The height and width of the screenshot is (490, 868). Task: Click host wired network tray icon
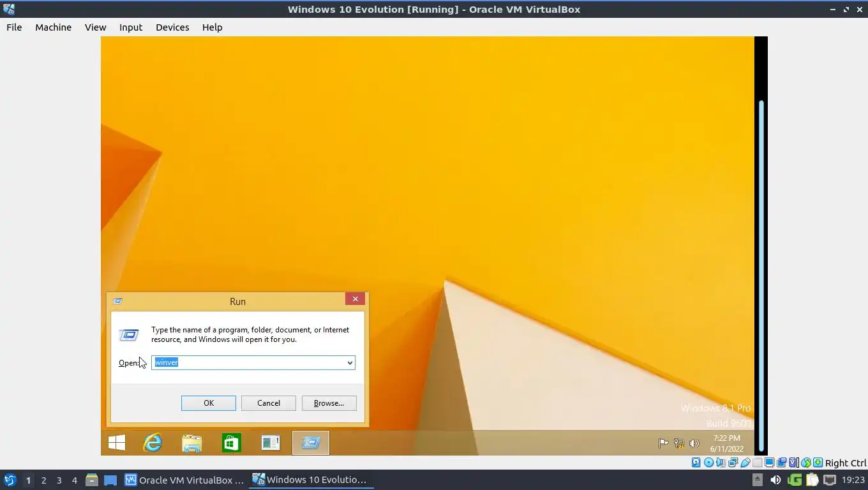pyautogui.click(x=830, y=480)
